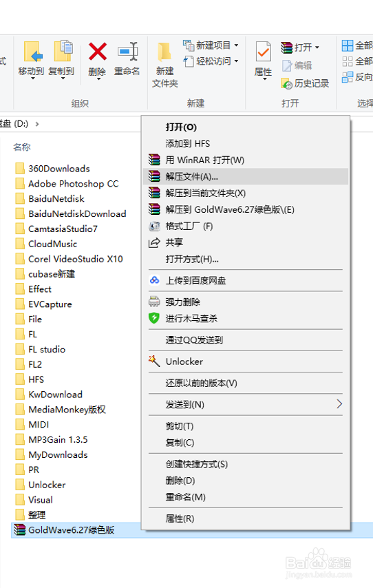This screenshot has height=588, width=373.
Task: Click the red X Delete (删除) icon
Action: coord(98,52)
